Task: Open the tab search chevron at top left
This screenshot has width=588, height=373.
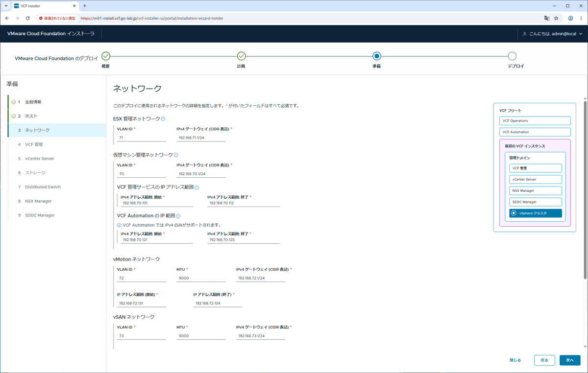Action: click(5, 6)
